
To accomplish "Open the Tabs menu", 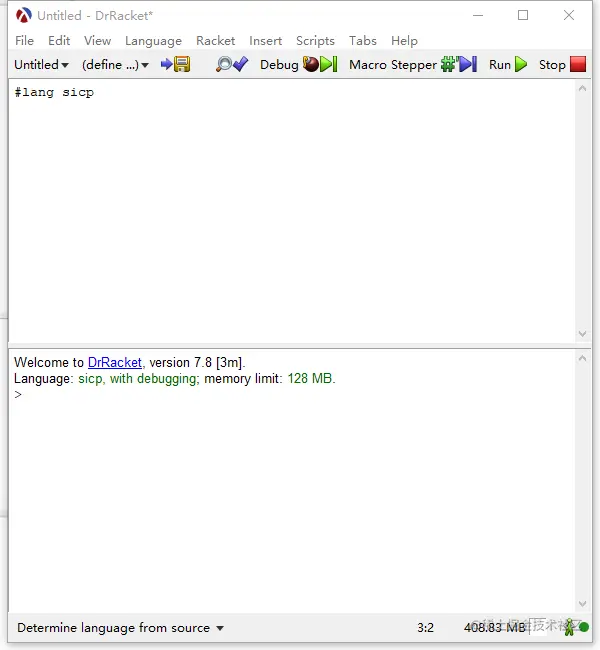I will (363, 41).
